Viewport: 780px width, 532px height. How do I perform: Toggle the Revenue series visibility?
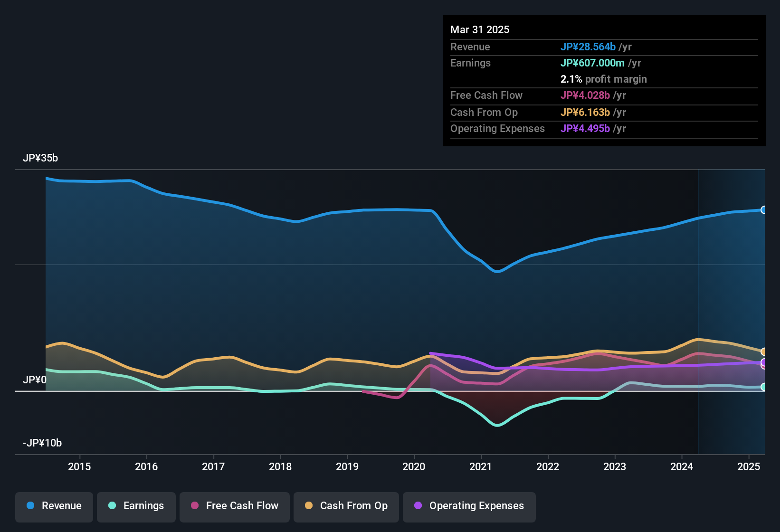pos(54,506)
